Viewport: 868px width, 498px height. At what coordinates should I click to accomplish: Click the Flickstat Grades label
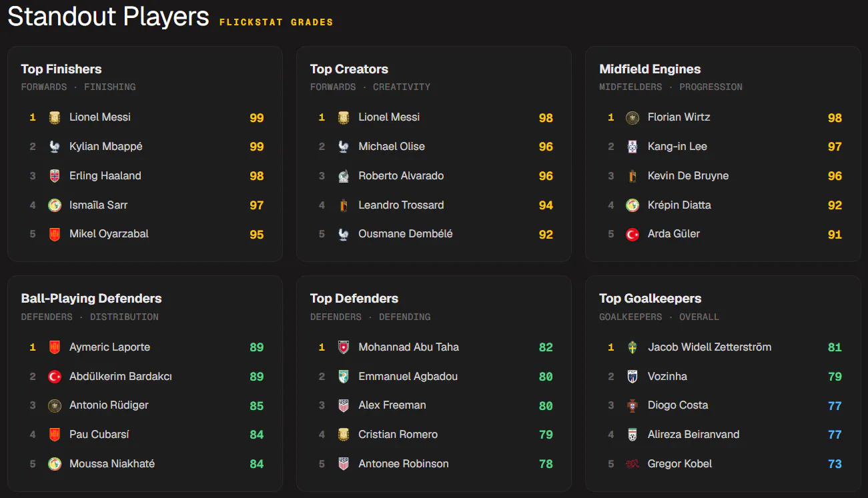(276, 22)
